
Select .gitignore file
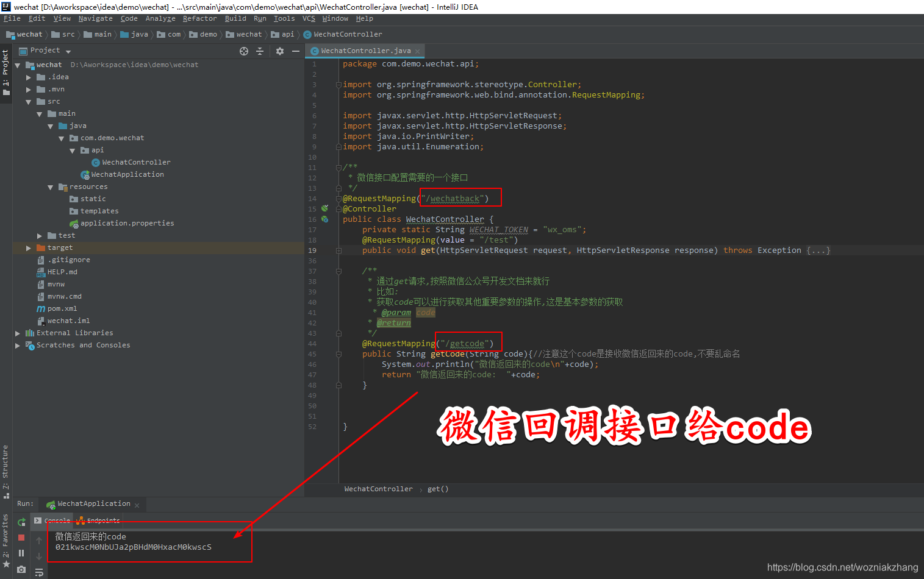[x=63, y=260]
